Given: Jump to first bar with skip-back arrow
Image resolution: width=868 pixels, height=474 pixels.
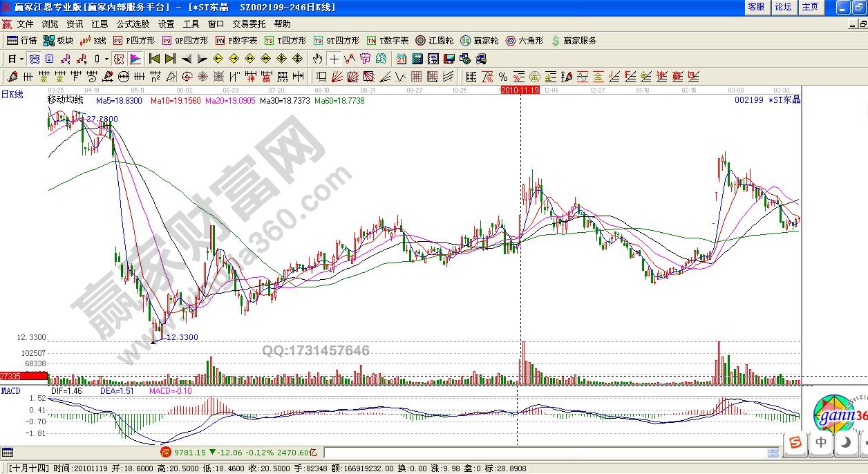Looking at the screenshot, I should [155, 59].
